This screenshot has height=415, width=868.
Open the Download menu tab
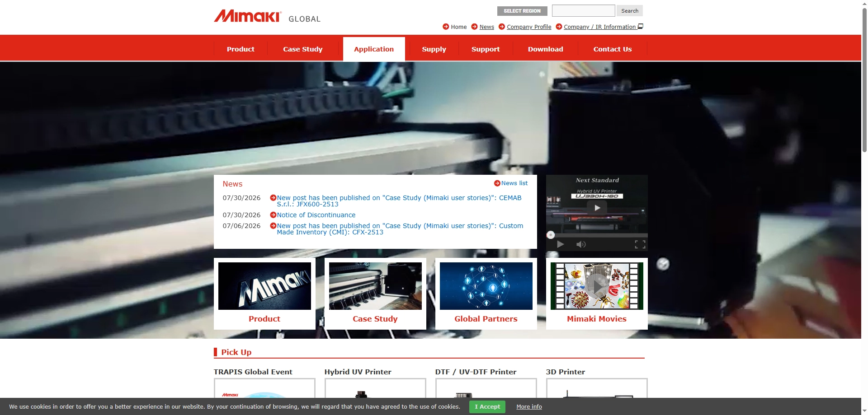pyautogui.click(x=546, y=49)
